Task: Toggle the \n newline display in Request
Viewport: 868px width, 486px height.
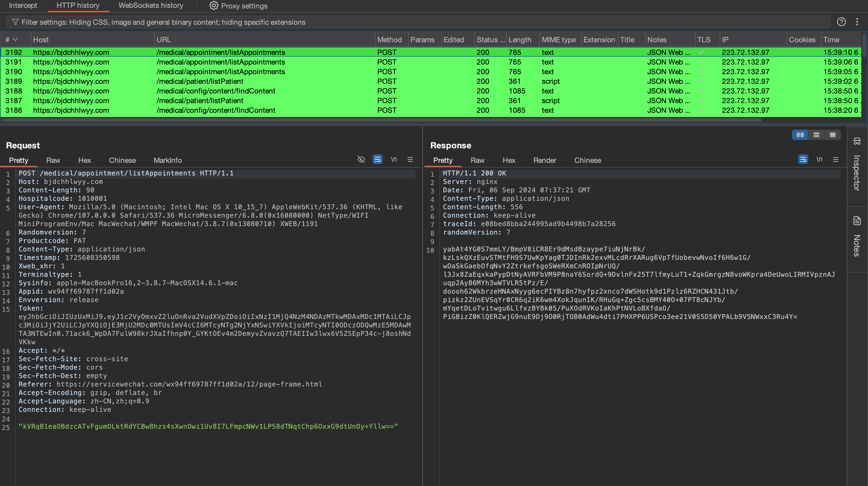Action: tap(394, 159)
